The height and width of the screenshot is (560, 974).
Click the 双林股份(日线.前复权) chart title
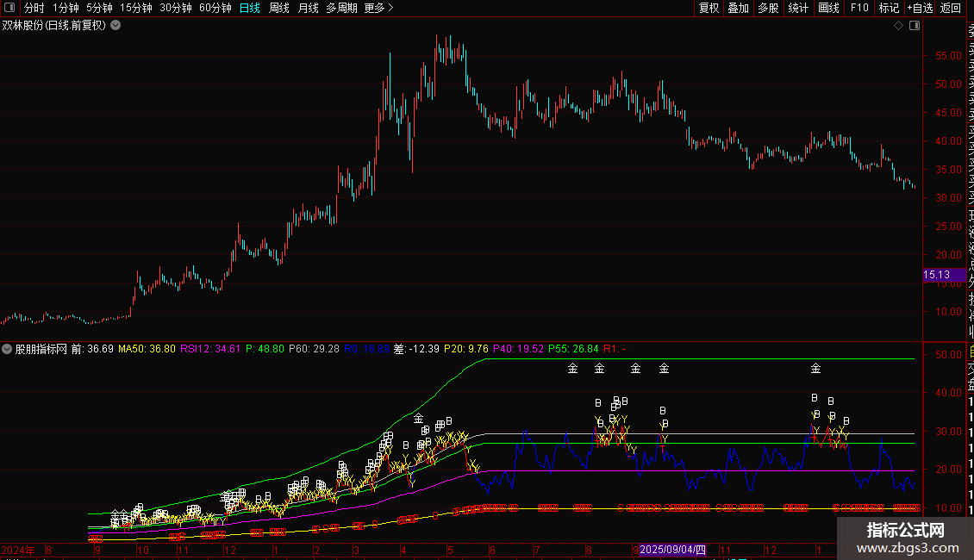coord(54,26)
